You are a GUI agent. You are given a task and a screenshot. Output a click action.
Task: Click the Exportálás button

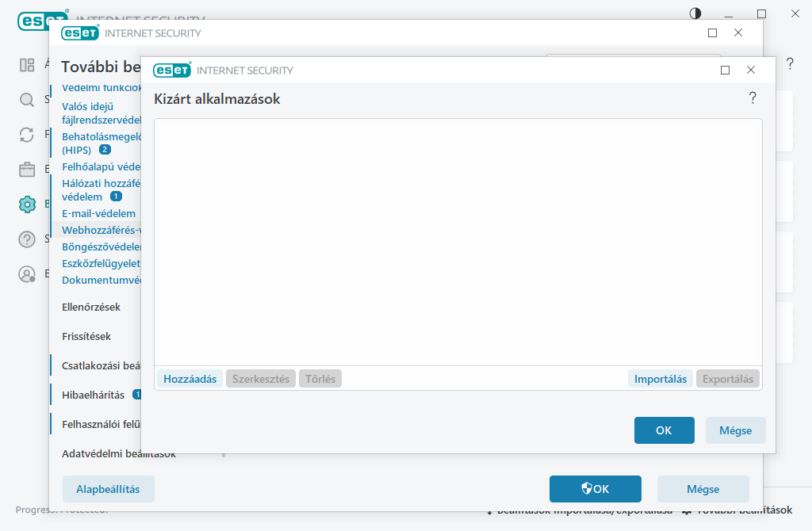tap(728, 379)
